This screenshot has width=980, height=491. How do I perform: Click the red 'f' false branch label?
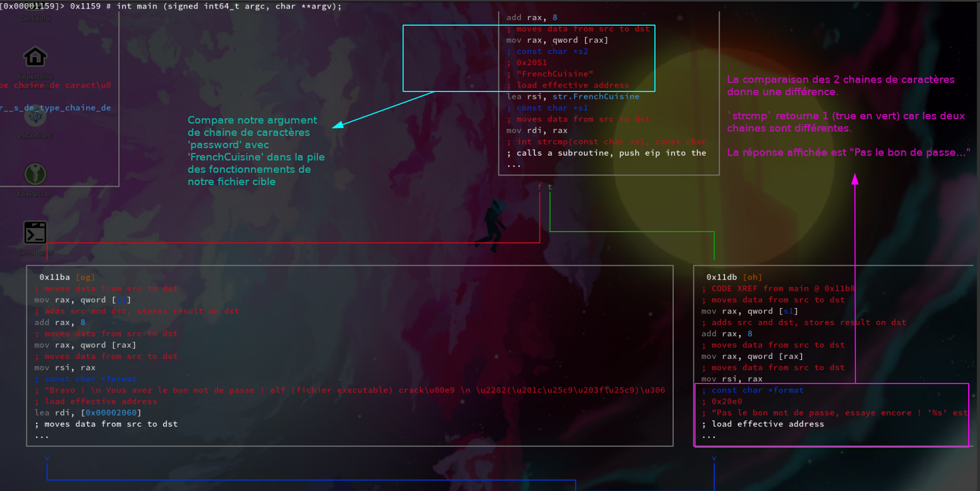tap(539, 187)
